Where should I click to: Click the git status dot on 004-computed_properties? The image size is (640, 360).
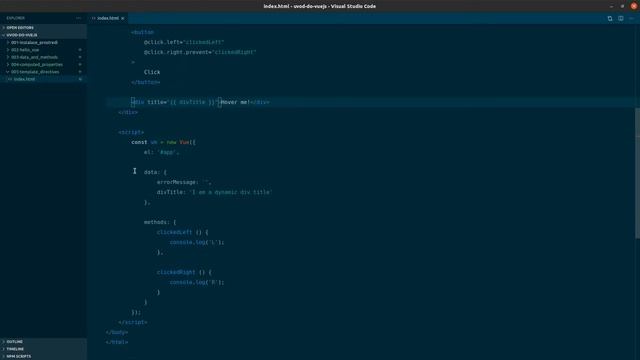pos(80,64)
